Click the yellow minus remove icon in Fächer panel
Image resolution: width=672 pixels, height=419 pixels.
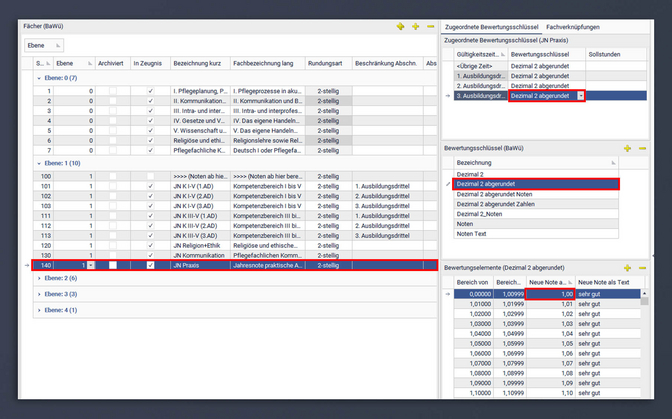(430, 25)
